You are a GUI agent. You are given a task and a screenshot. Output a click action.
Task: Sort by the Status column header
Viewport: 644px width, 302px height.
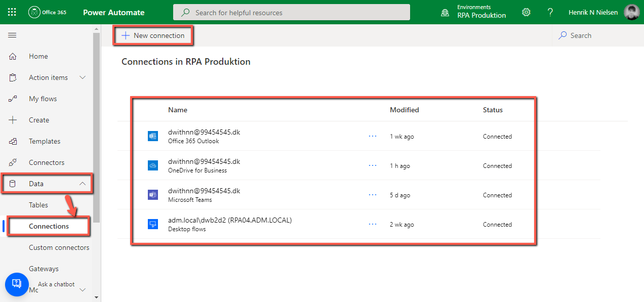click(x=493, y=110)
